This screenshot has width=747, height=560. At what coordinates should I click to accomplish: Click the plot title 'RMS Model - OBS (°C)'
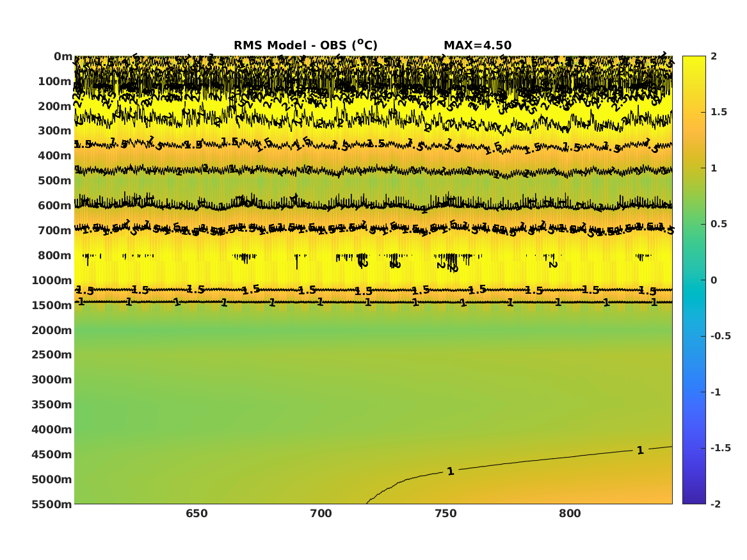tap(305, 45)
